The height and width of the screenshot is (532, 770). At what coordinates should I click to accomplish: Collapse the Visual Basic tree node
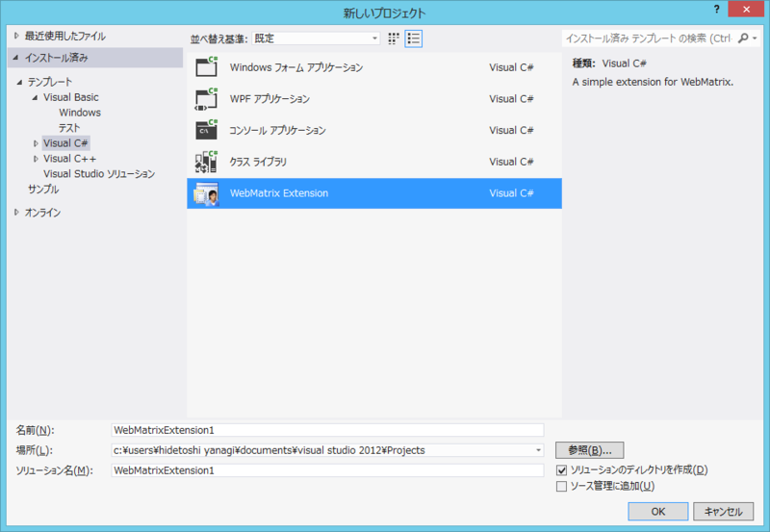35,97
